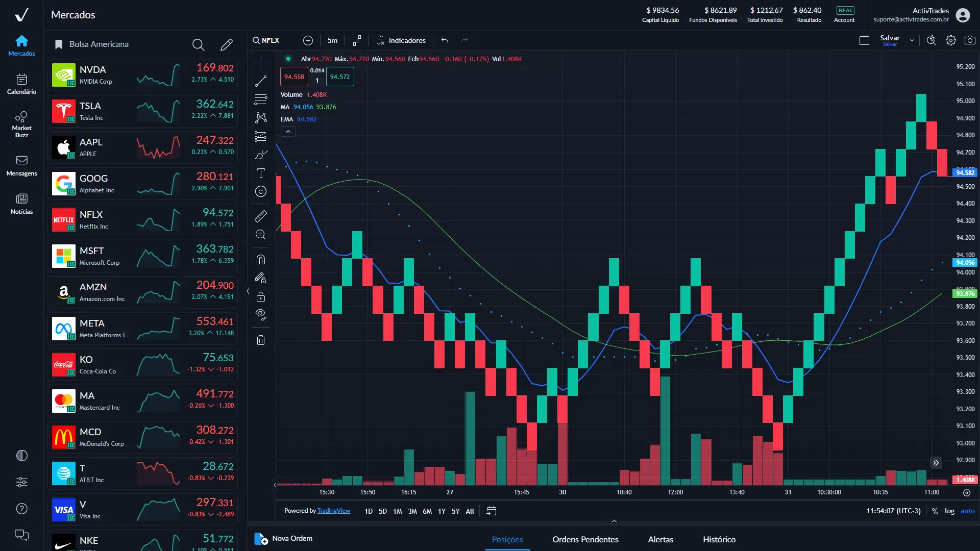Click the red 94.558 sell price button
980x551 pixels.
pos(294,77)
